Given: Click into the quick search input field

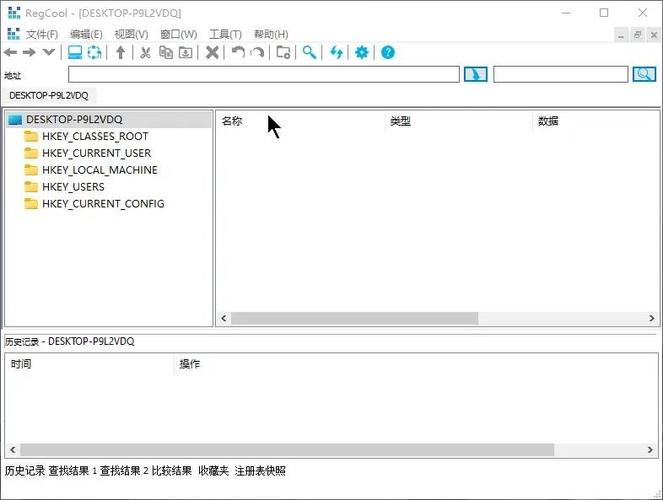Looking at the screenshot, I should 561,74.
